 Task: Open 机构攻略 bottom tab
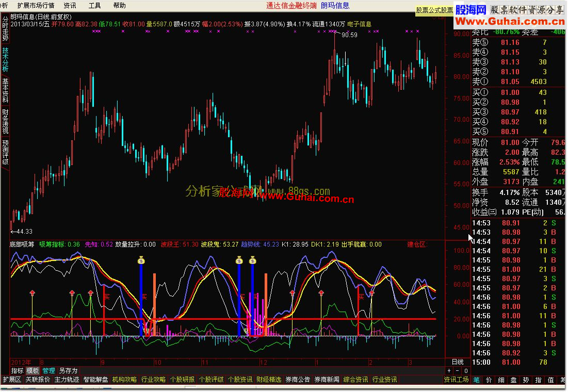pos(125,379)
